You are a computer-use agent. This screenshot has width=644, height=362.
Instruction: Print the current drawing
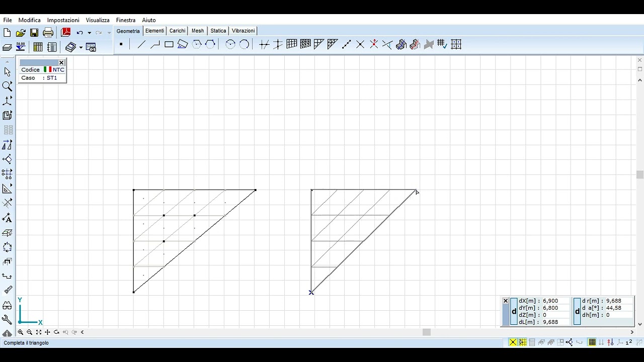pyautogui.click(x=48, y=33)
